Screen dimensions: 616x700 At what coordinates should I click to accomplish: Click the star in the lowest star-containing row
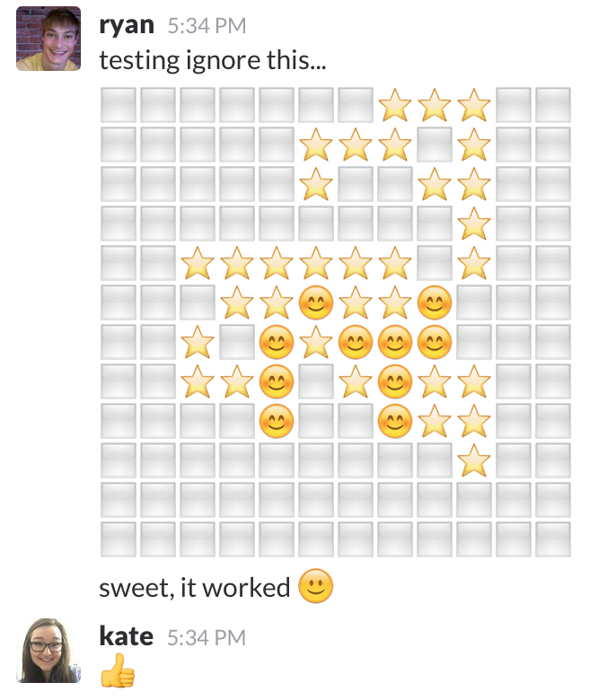click(x=474, y=460)
